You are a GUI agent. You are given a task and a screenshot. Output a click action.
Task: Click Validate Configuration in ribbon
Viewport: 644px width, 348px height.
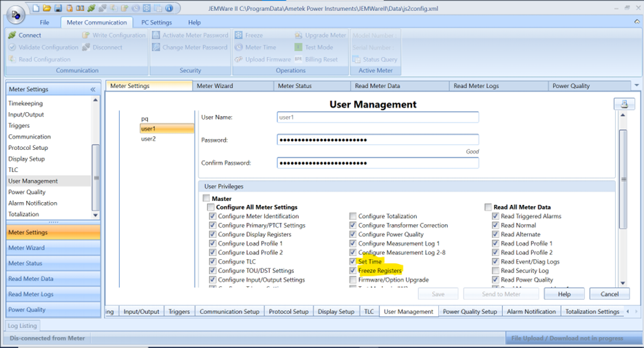pyautogui.click(x=43, y=47)
